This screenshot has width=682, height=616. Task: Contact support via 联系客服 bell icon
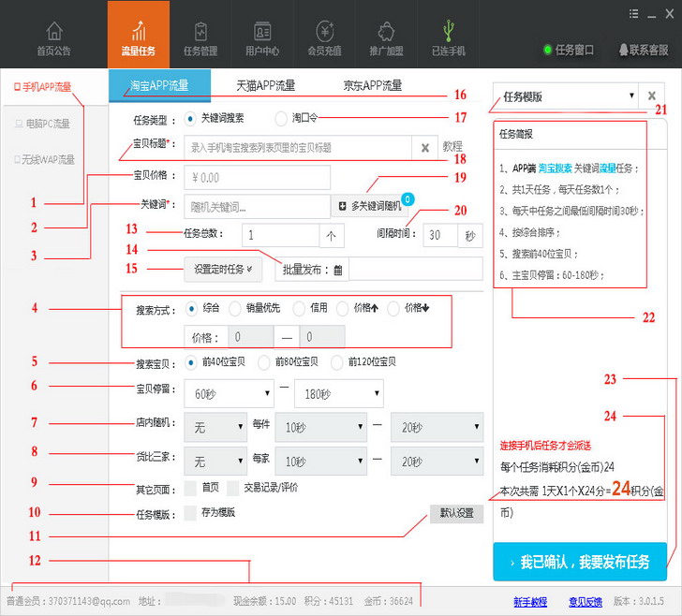[x=623, y=50]
